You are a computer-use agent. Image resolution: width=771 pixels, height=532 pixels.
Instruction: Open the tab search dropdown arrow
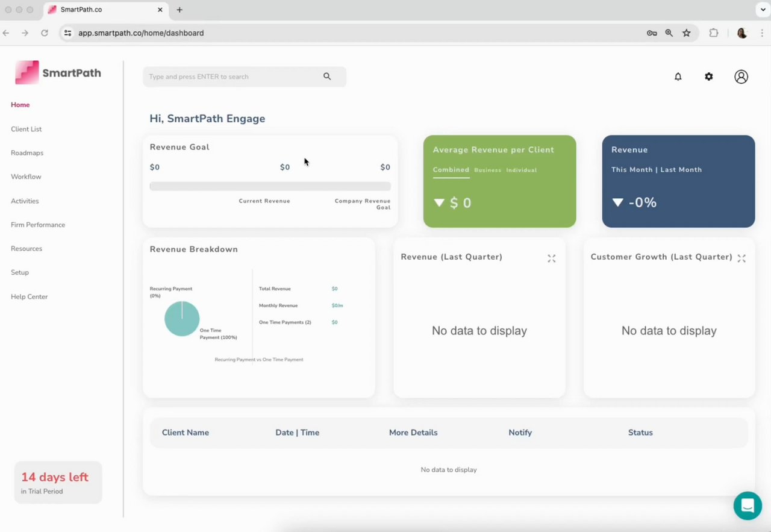click(763, 10)
